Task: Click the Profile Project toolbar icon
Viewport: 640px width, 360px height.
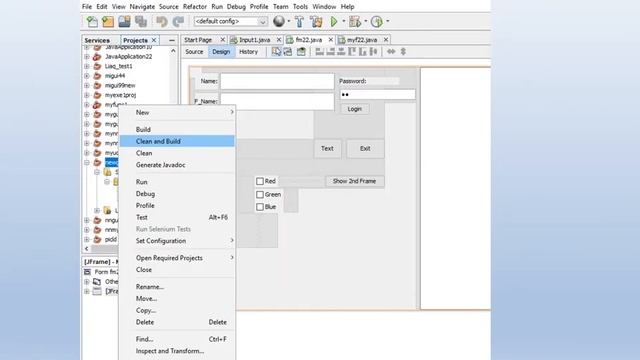Action: tap(377, 21)
